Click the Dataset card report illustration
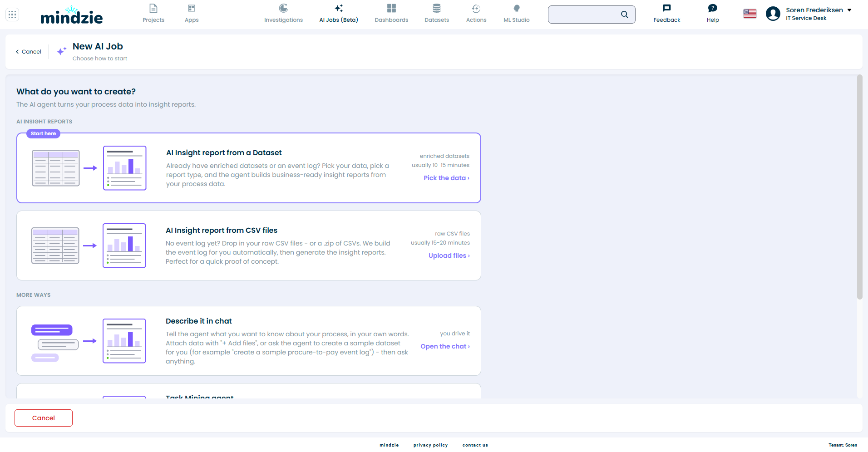The height and width of the screenshot is (452, 868). coord(124,168)
